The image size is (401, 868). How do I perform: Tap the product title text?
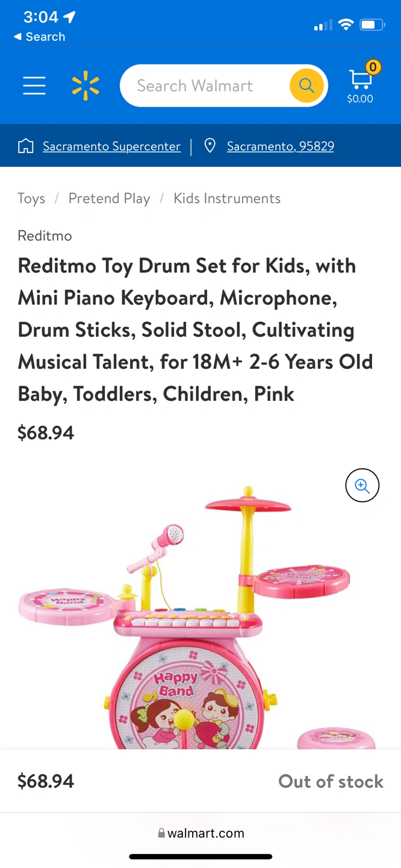(196, 330)
